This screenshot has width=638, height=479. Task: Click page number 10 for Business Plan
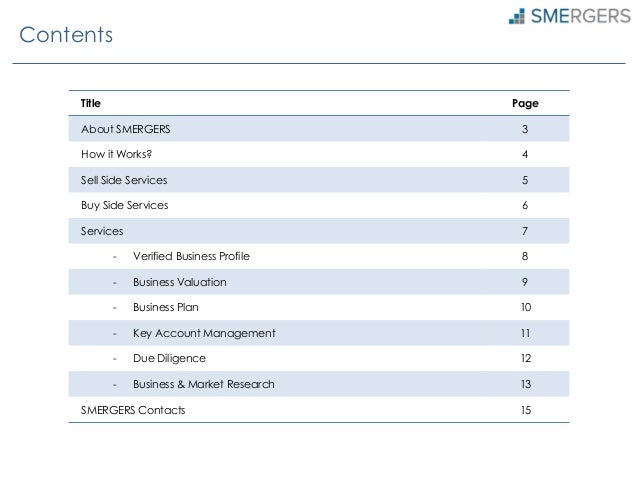526,307
